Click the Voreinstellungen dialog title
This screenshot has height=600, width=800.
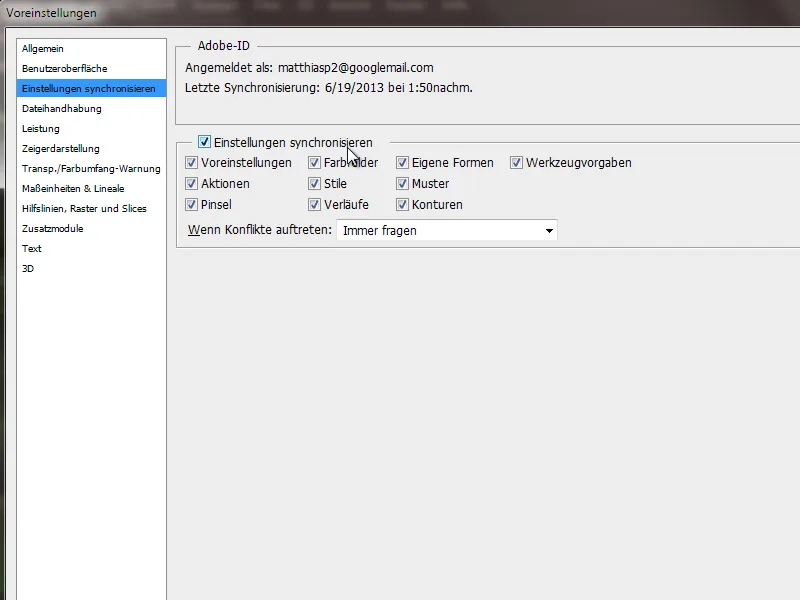pyautogui.click(x=51, y=13)
